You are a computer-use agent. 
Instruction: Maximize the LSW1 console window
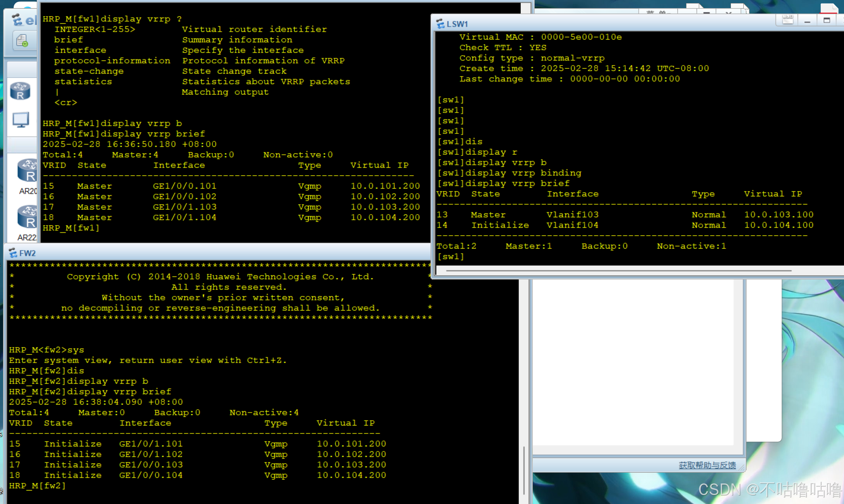pos(827,21)
